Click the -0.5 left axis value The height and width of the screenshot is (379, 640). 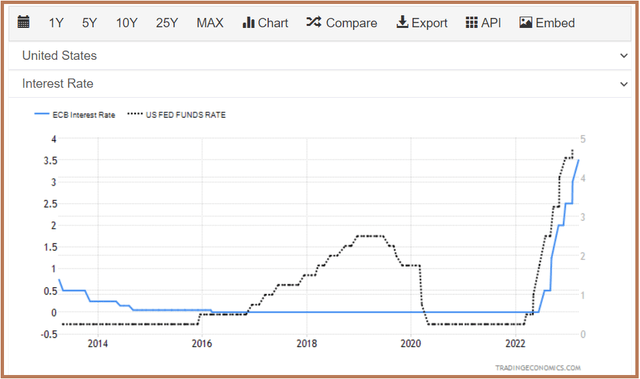[49, 334]
